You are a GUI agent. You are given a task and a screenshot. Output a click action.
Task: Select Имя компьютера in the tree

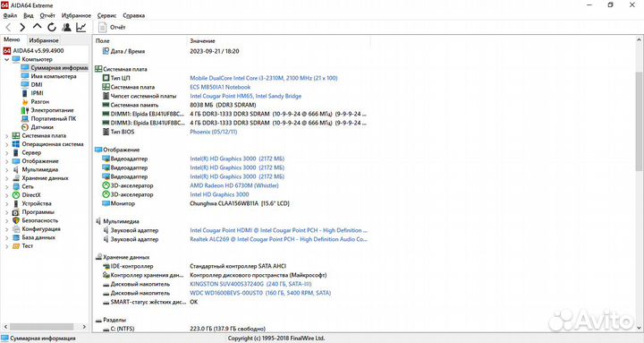coord(48,76)
